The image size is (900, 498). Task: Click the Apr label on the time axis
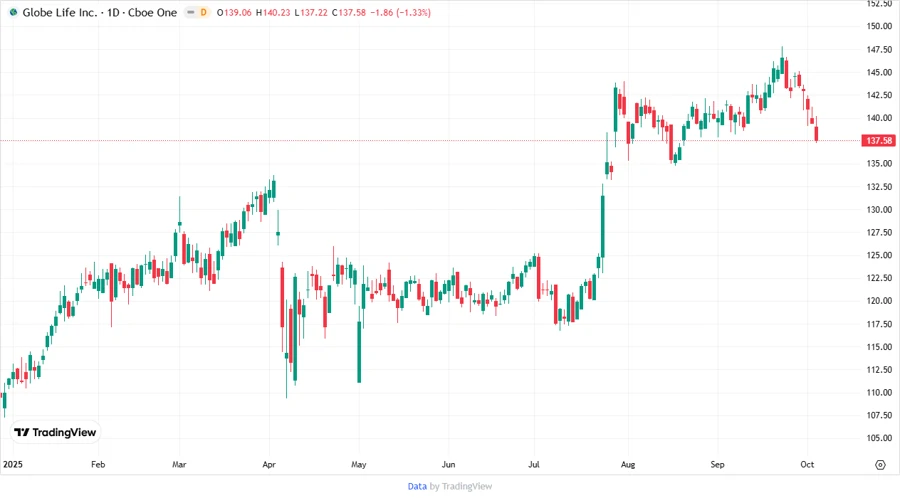click(x=267, y=465)
